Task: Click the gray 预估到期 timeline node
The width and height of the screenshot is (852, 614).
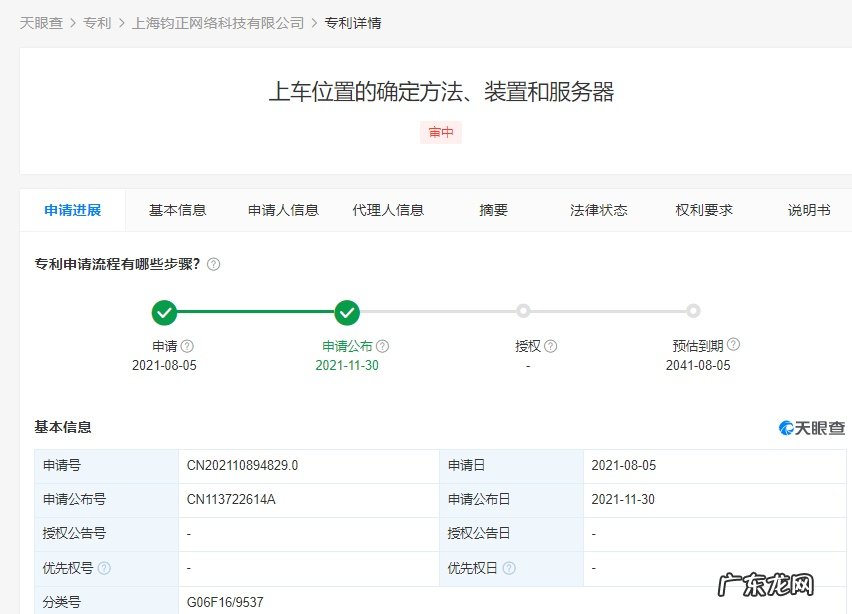Action: [x=695, y=312]
